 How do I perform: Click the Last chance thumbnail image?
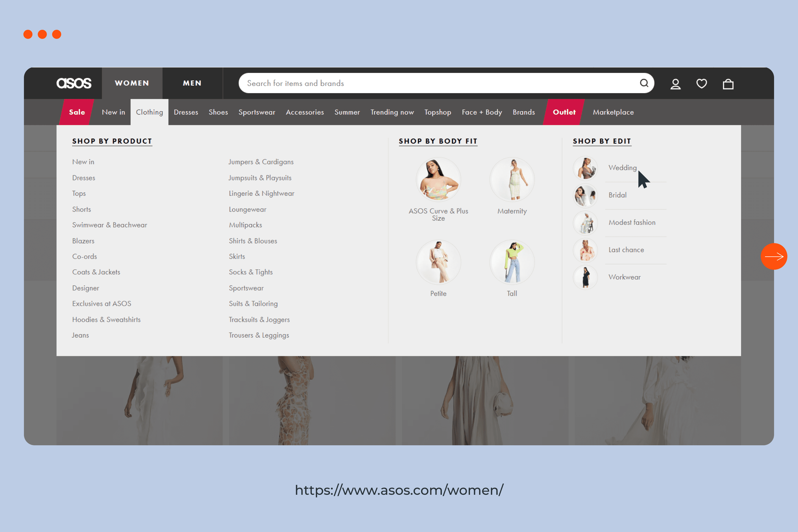tap(585, 250)
